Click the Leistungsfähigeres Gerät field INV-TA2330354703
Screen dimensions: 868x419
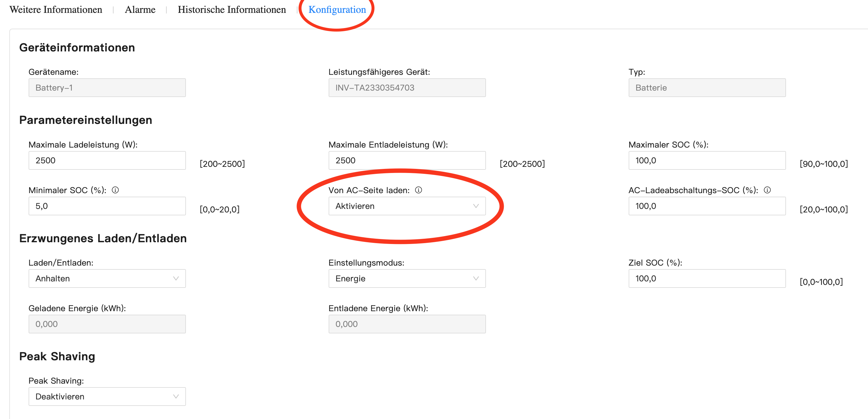[x=407, y=88]
